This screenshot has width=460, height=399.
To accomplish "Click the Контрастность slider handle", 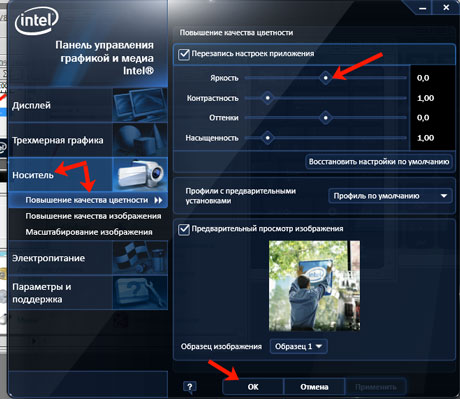I will [x=267, y=98].
